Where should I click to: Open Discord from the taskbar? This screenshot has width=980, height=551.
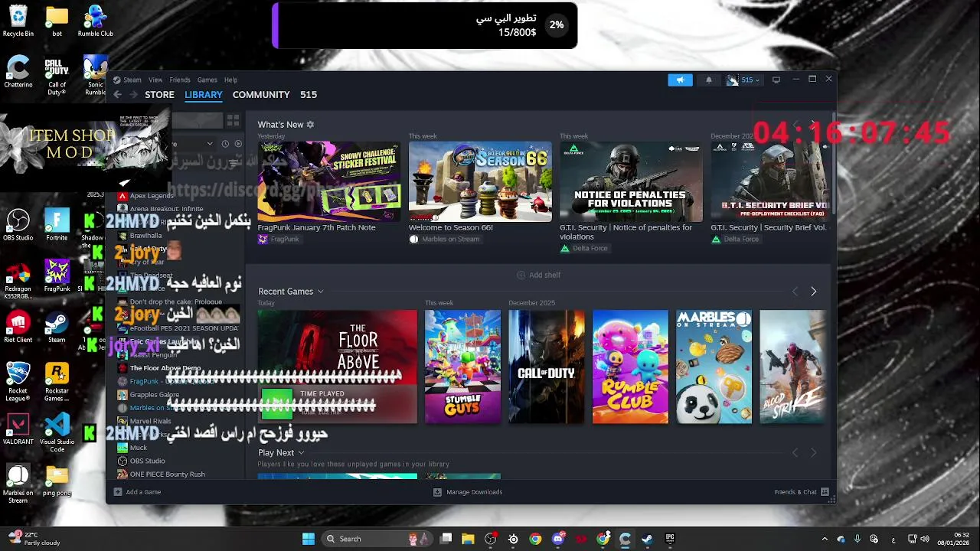[x=558, y=539]
